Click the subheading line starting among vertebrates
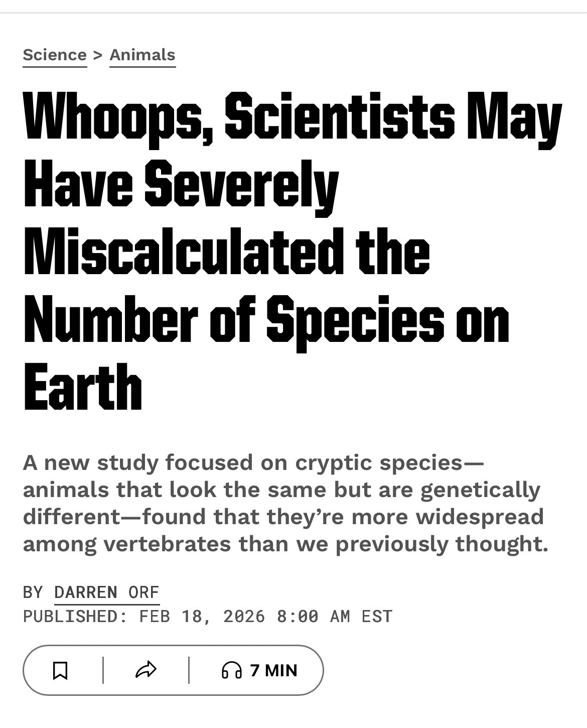This screenshot has width=587, height=728. coord(285,544)
